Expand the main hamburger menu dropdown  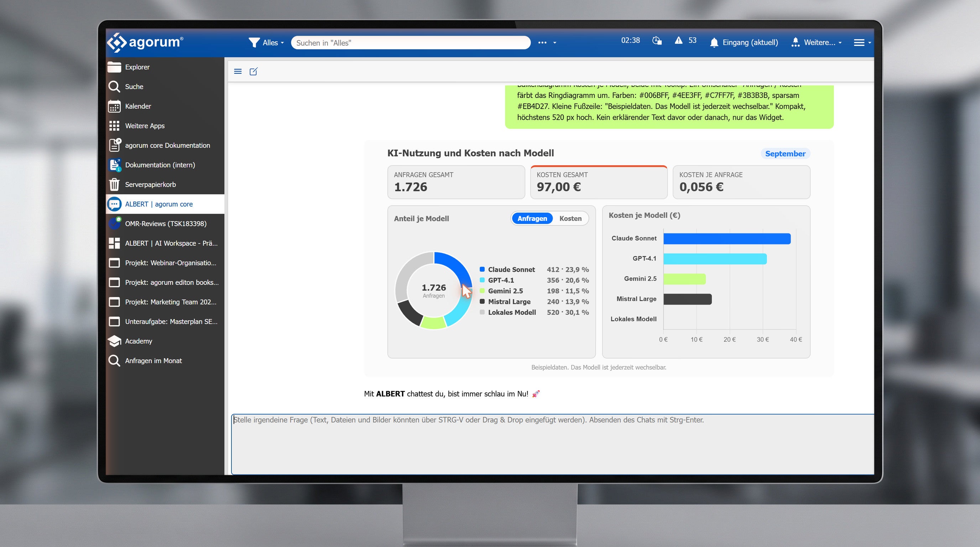[x=862, y=43]
